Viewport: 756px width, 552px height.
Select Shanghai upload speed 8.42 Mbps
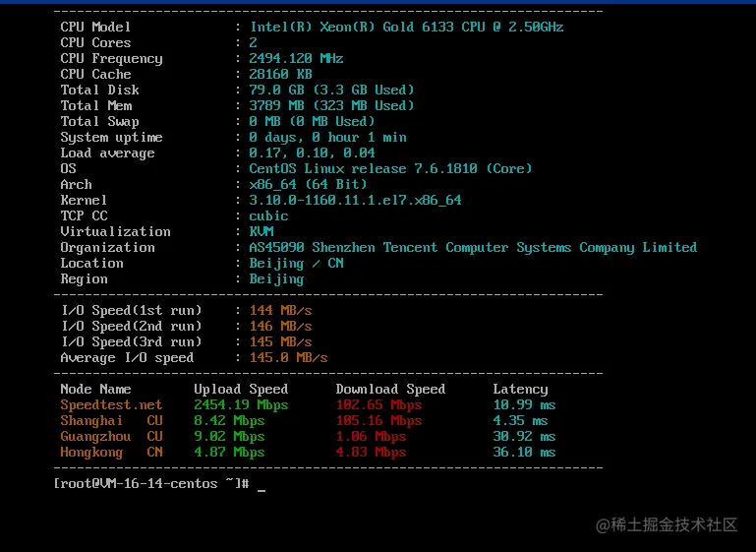229,420
